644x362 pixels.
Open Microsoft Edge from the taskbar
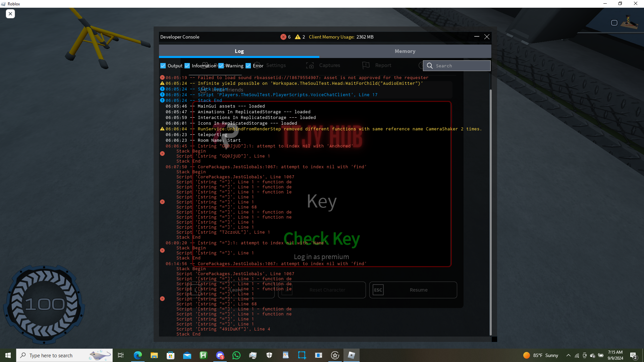tap(138, 355)
